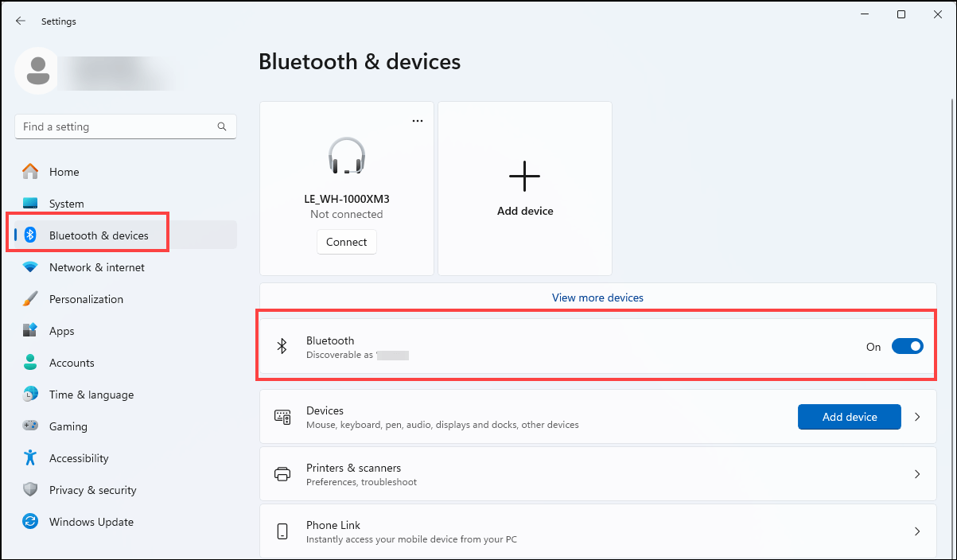The image size is (957, 560).
Task: Click the Gaming controller icon
Action: pyautogui.click(x=30, y=426)
